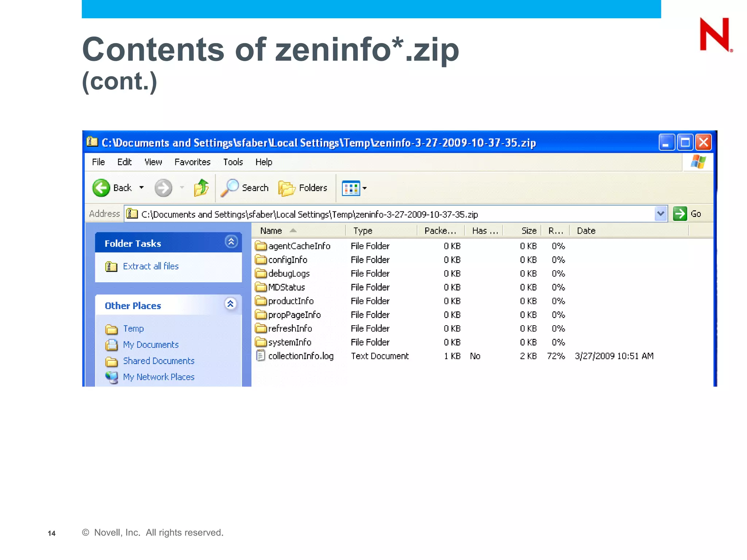This screenshot has width=747, height=560.
Task: Click the Shared Documents folder icon
Action: tap(112, 361)
